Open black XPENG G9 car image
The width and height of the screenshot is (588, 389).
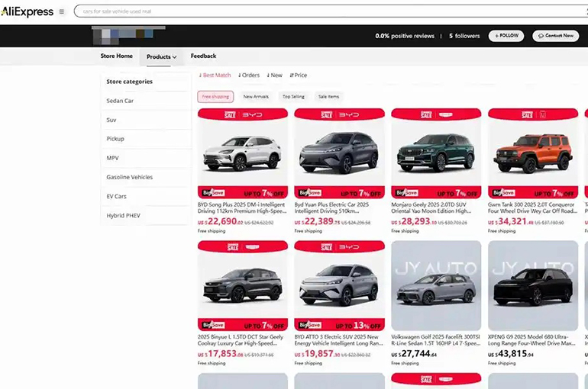click(533, 286)
